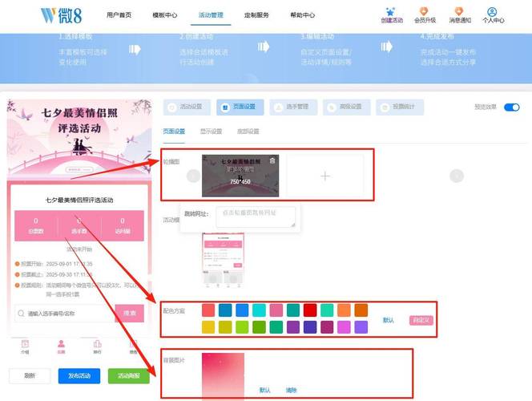Open 定制服务 menu
The height and width of the screenshot is (401, 532).
[x=256, y=15]
